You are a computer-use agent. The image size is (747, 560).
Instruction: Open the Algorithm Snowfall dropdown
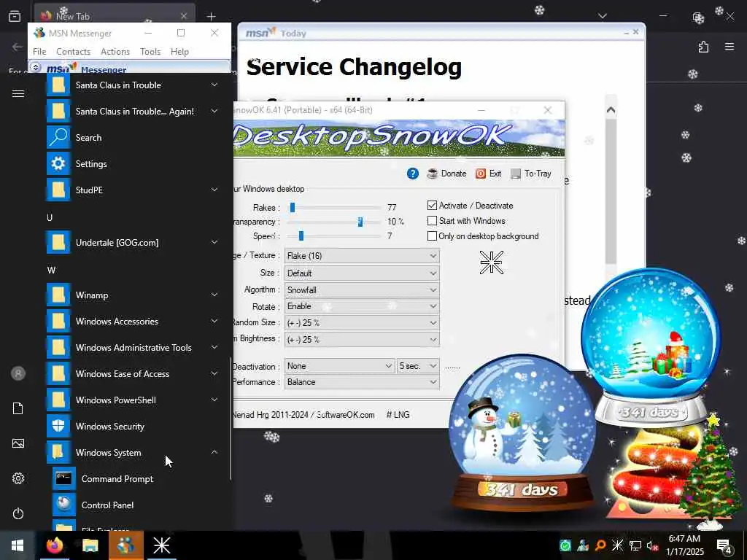(x=362, y=290)
